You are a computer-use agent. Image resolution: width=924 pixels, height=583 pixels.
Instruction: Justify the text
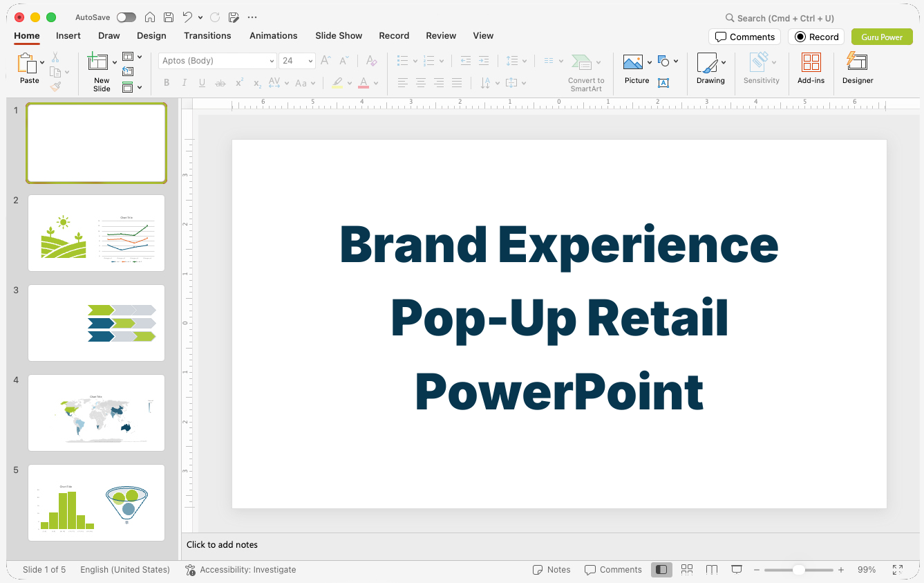click(x=457, y=83)
